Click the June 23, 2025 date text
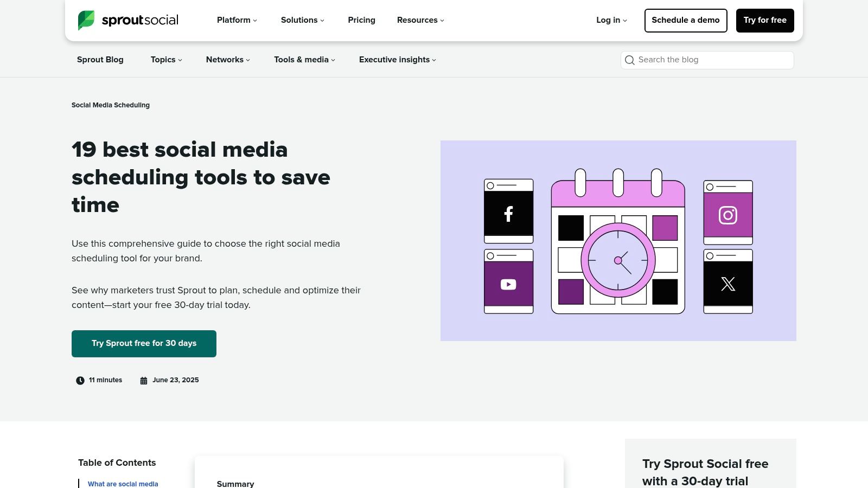Screen dimensions: 868x488 click(176, 380)
